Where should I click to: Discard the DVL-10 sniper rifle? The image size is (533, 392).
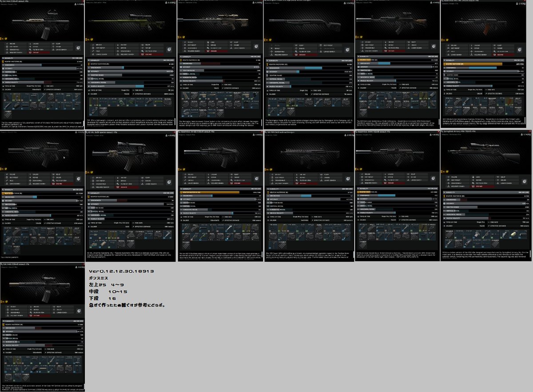pyautogui.click(x=151, y=55)
